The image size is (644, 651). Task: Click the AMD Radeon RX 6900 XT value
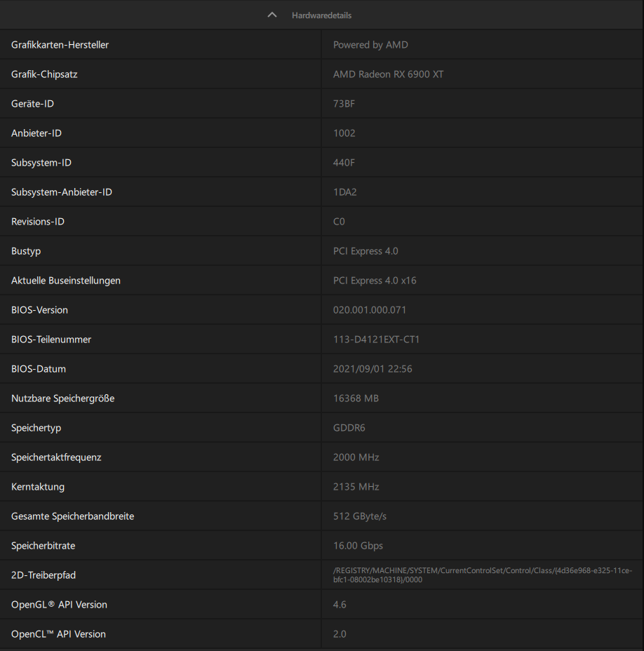pyautogui.click(x=388, y=74)
